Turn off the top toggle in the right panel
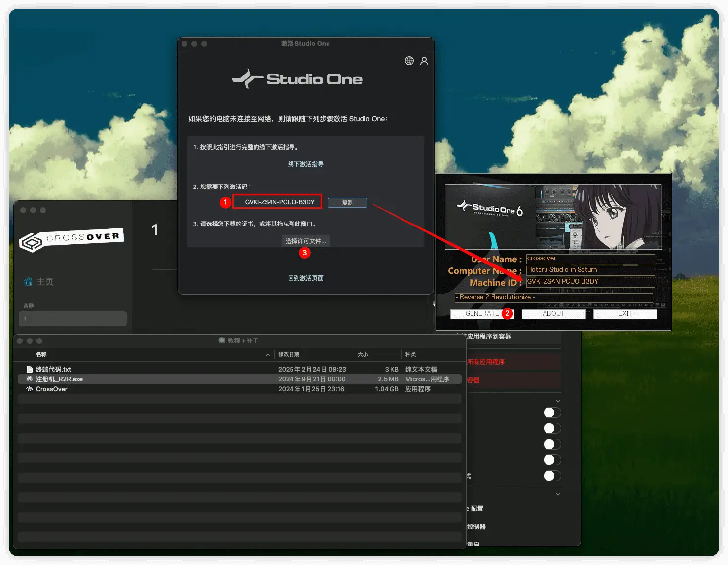 551,413
